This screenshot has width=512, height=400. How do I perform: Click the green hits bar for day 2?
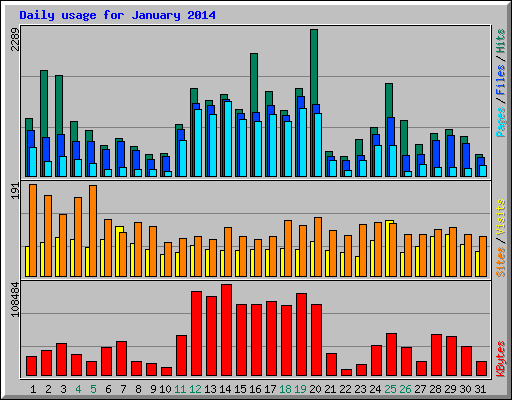coord(44,104)
